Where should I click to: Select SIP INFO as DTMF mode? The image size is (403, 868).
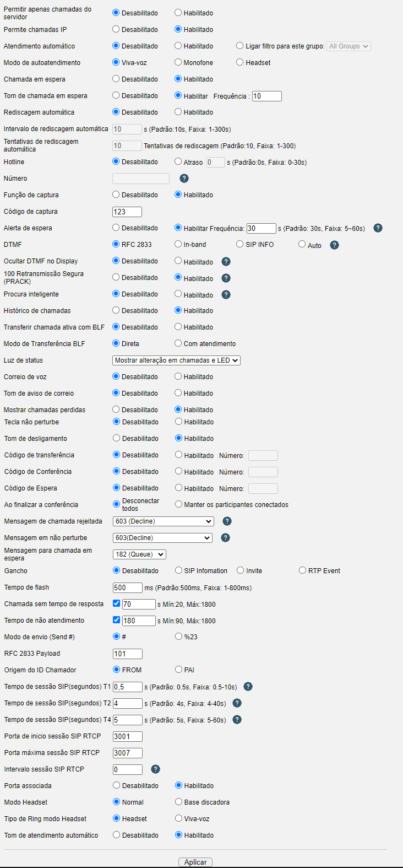[x=240, y=244]
